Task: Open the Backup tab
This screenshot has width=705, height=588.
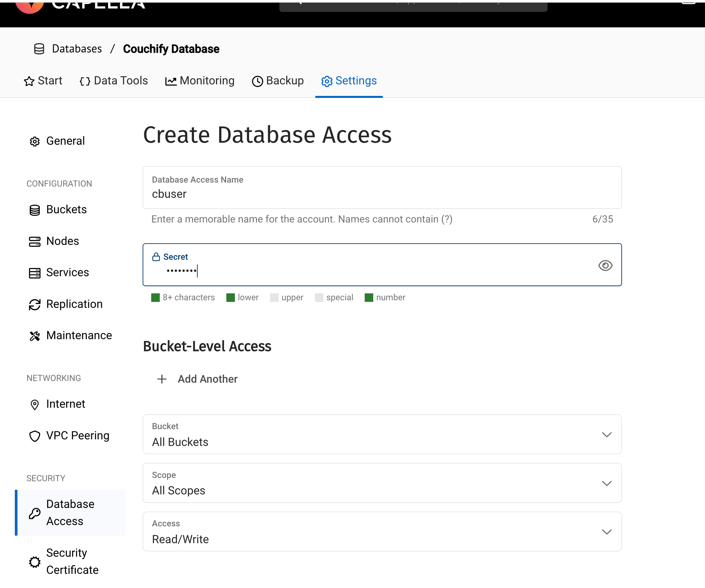Action: point(278,81)
